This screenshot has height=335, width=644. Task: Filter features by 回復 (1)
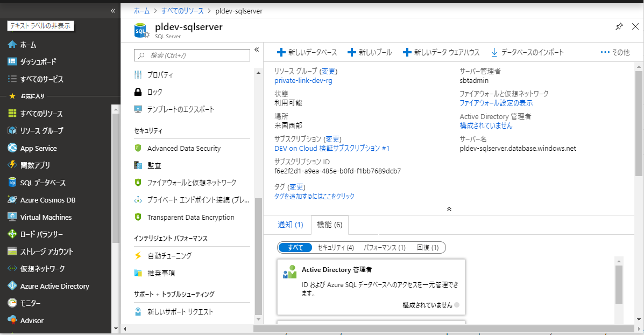[x=428, y=247]
